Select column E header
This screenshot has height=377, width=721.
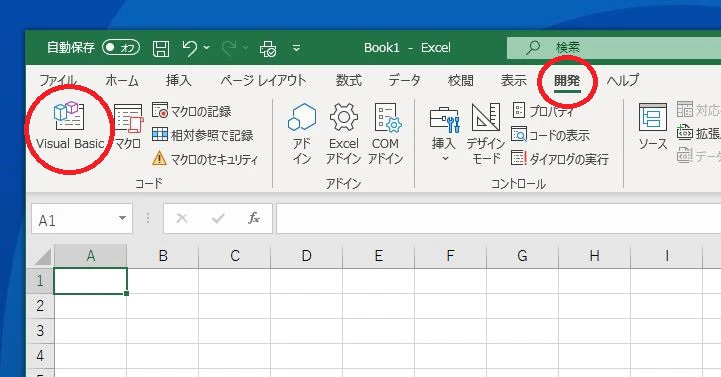[378, 256]
